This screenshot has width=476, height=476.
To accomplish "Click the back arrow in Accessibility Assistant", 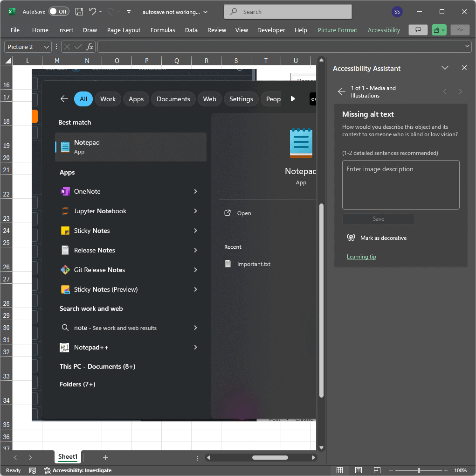I will click(x=342, y=91).
